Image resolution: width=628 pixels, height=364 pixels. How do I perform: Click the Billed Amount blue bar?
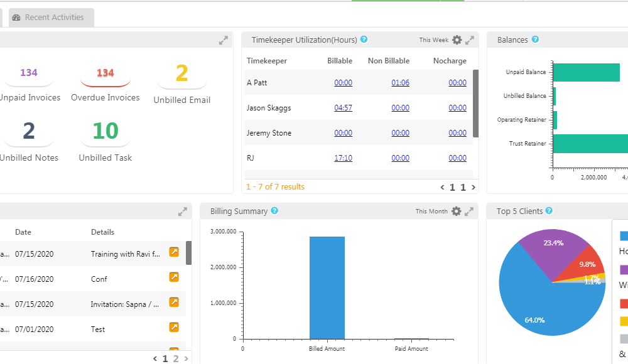point(327,287)
